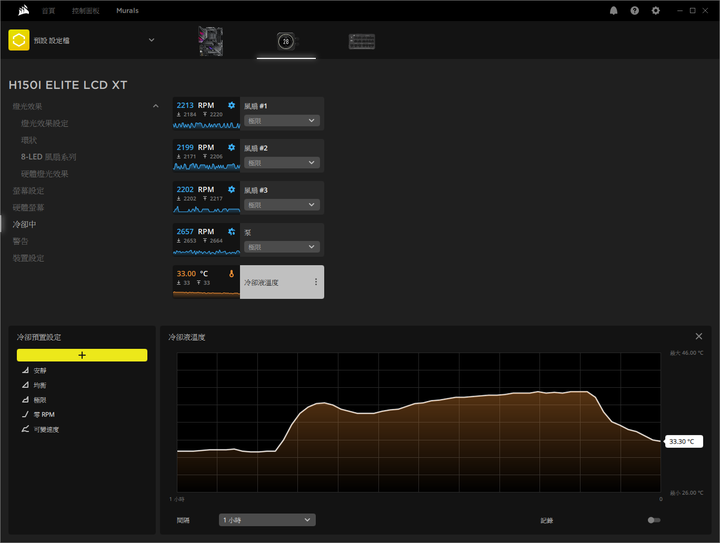Click the curve icon beside 安靜

tap(25, 370)
